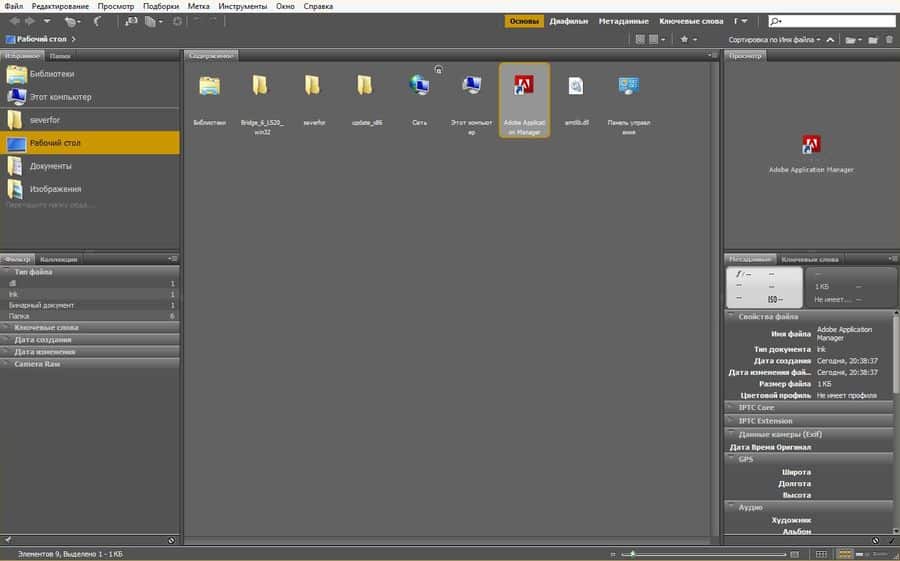Click the Go forward arrow in toolbar
The image size is (900, 561).
pyautogui.click(x=30, y=21)
